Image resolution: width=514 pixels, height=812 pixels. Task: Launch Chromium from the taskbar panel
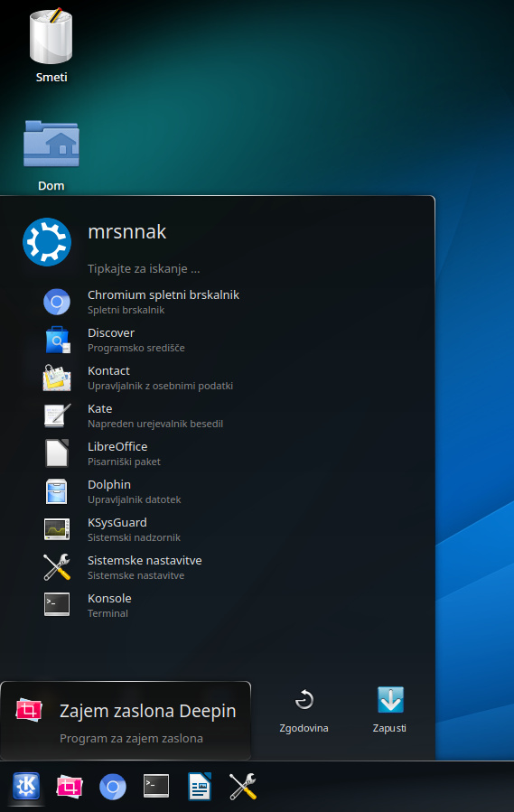coord(113,787)
